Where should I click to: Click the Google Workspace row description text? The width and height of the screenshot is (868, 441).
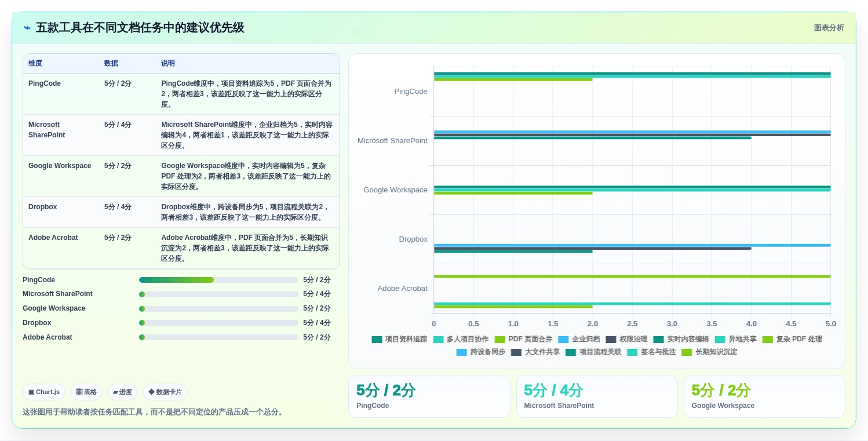tap(247, 176)
